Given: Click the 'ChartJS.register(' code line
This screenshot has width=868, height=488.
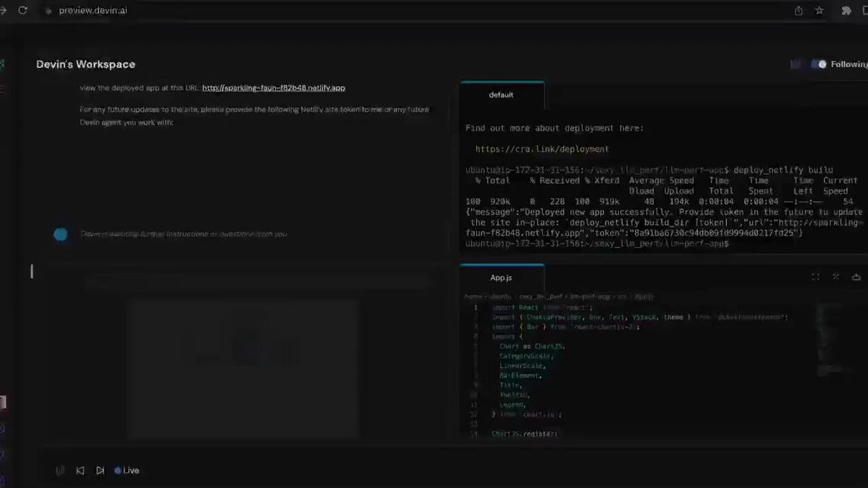Looking at the screenshot, I should 524,434.
